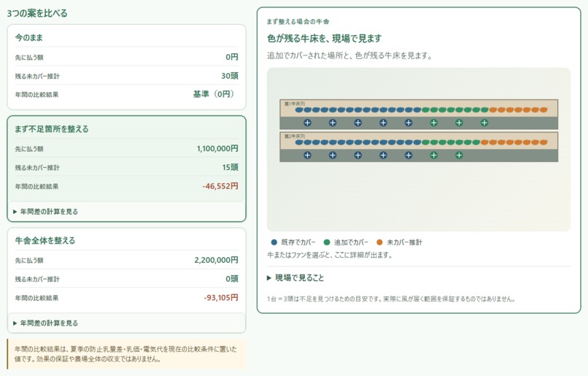Select the last orange cow in 第2牛床列
This screenshot has height=376, width=588.
click(543, 142)
